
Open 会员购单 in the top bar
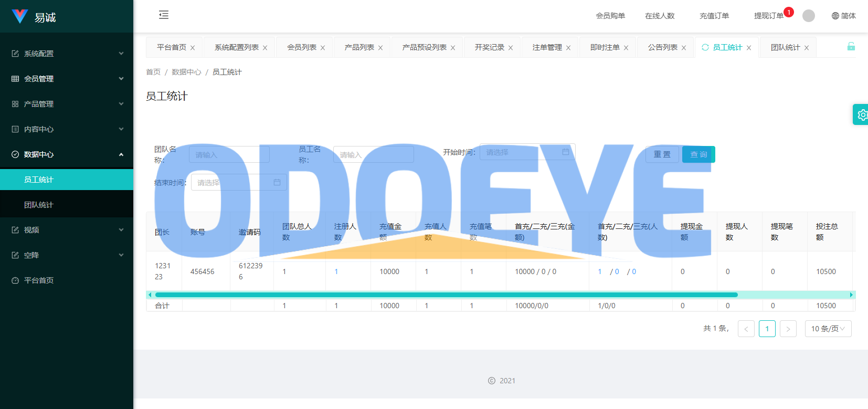tap(610, 16)
